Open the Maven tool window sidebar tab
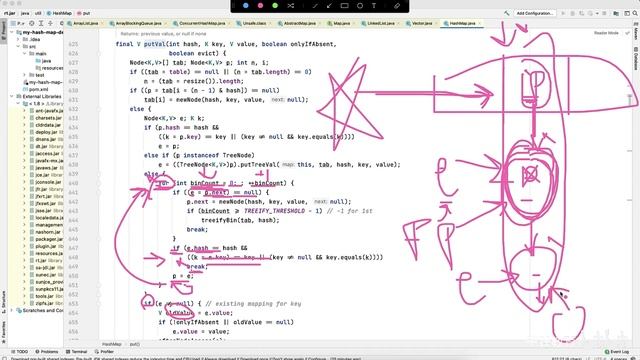Viewport: 640px width, 360px height. 636,32
